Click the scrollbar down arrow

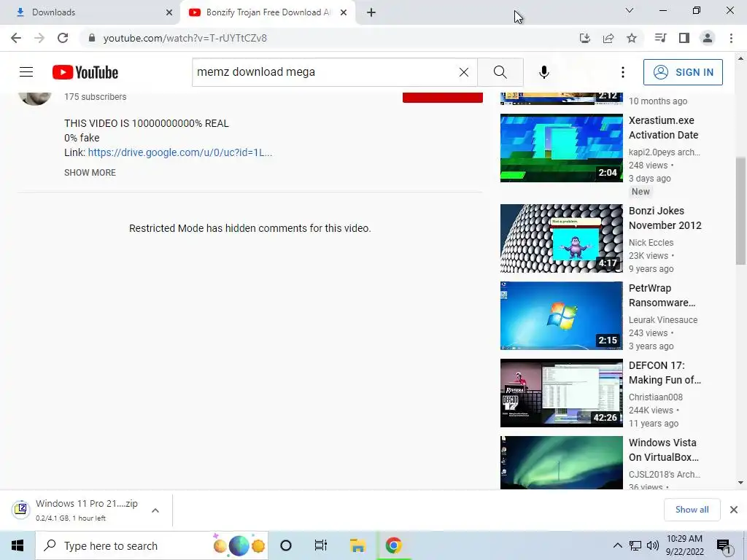point(740,483)
